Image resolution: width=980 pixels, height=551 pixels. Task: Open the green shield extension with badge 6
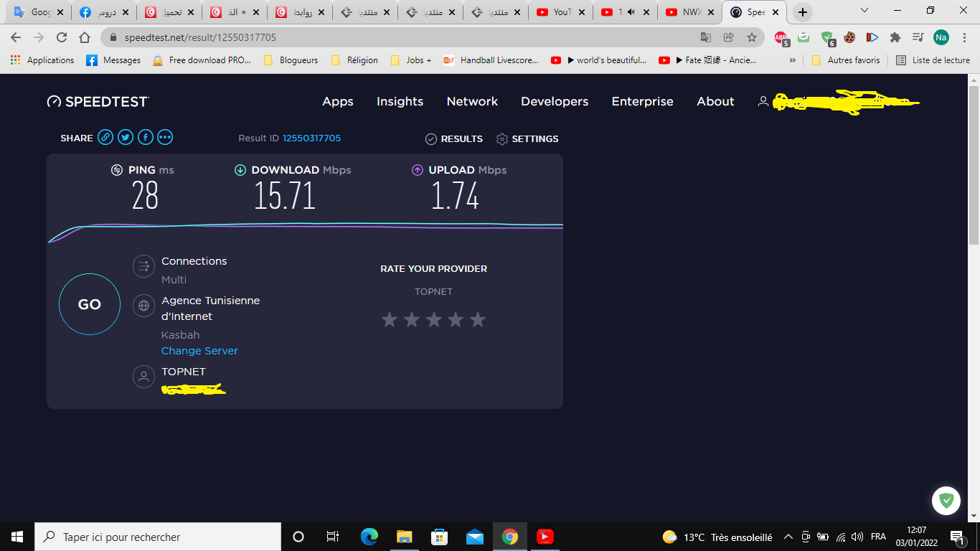click(828, 37)
